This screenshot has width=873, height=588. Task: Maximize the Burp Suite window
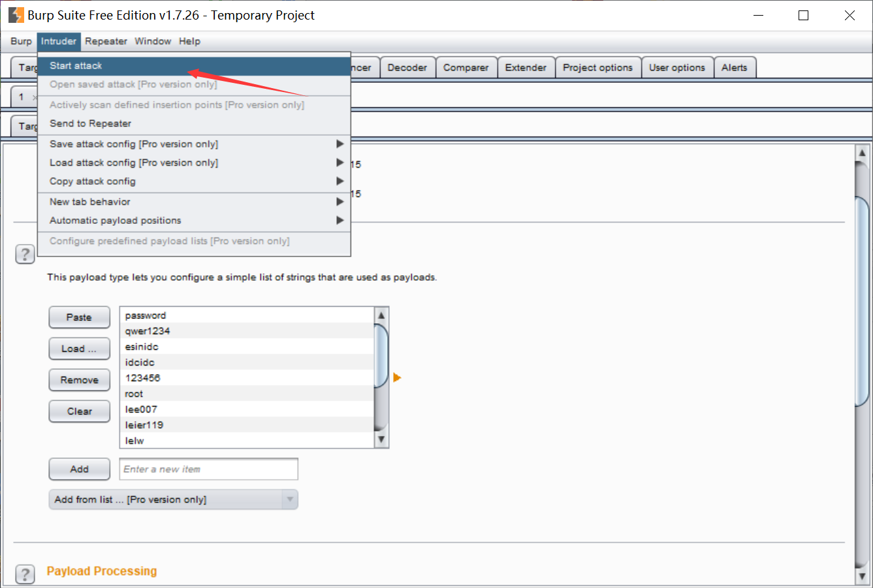pyautogui.click(x=804, y=15)
